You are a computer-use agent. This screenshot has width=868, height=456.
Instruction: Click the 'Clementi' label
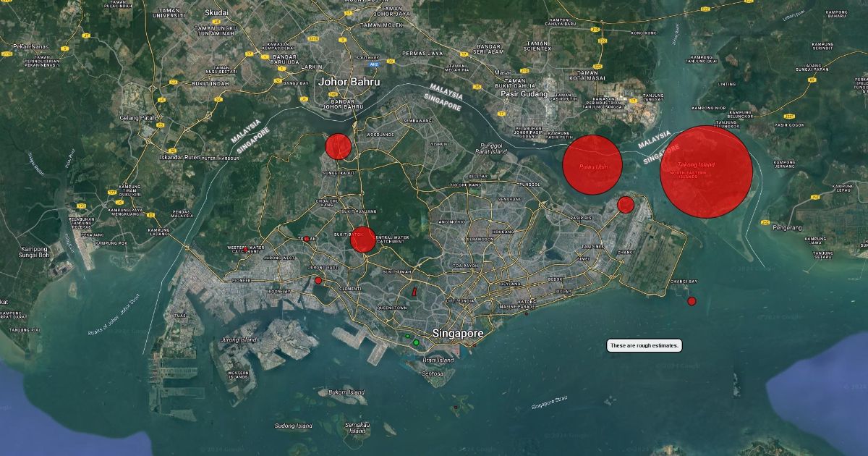pyautogui.click(x=350, y=288)
